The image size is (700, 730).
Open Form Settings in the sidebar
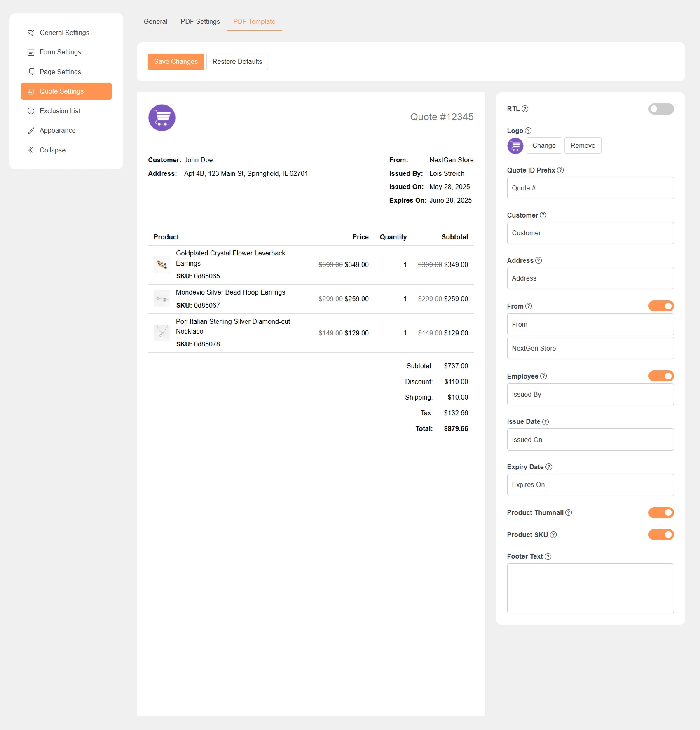[60, 52]
